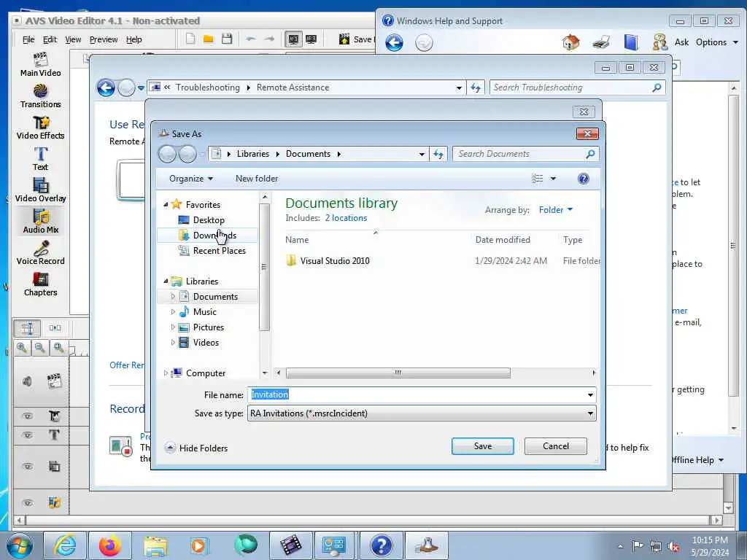The image size is (747, 560).
Task: Expand Music library tree node
Action: pos(173,312)
